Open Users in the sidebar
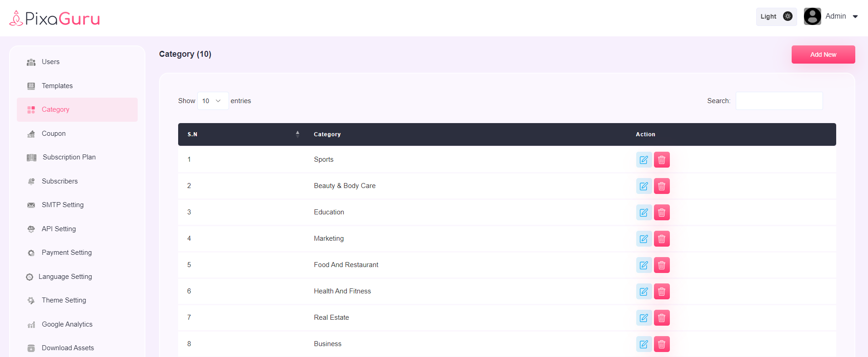This screenshot has width=868, height=357. pos(77,62)
